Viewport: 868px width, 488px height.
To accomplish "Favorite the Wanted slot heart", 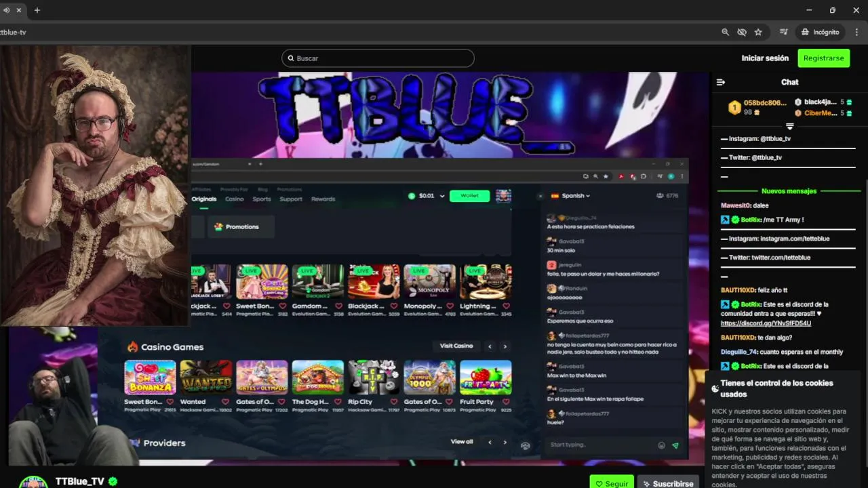I will (x=226, y=402).
